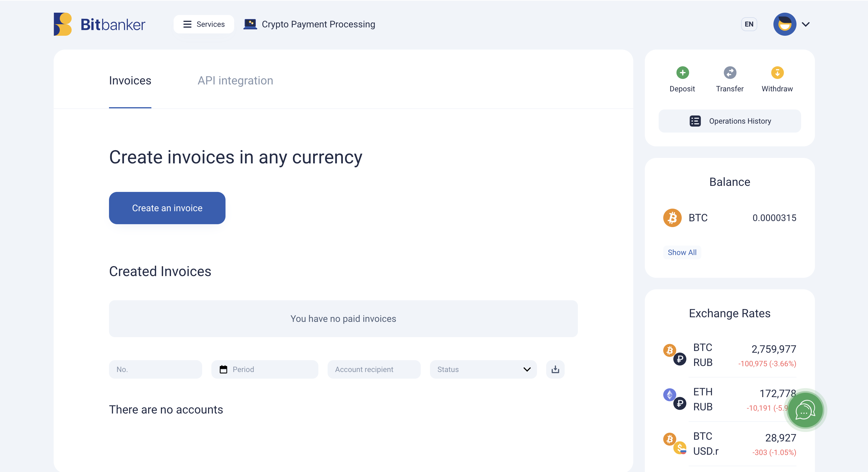
Task: Change language via EN selector
Action: [749, 24]
